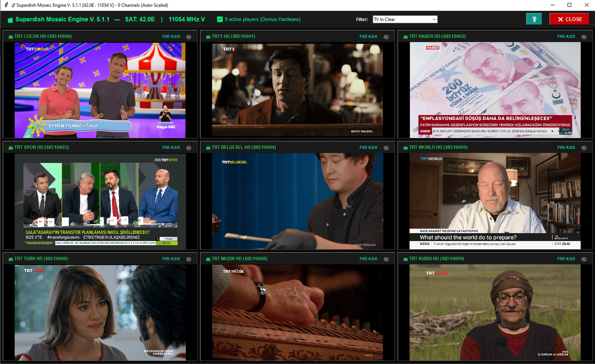
Task: Select the TRT MUZIK HD video preview
Action: click(x=297, y=312)
